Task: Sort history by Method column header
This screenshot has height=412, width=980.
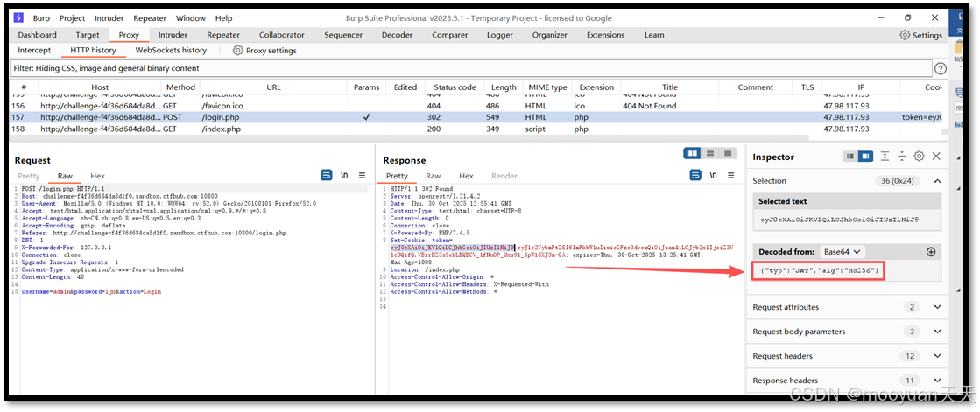Action: [x=180, y=87]
